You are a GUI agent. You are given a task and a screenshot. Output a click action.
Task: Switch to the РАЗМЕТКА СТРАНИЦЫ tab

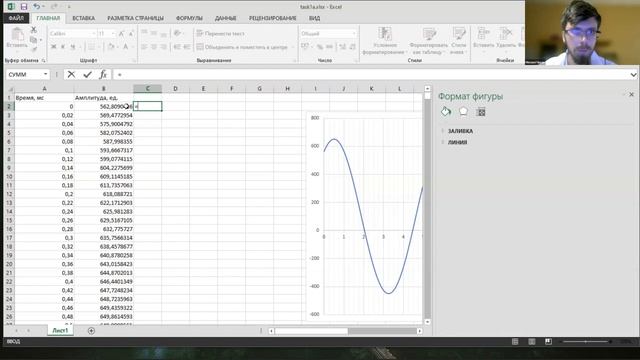[136, 18]
